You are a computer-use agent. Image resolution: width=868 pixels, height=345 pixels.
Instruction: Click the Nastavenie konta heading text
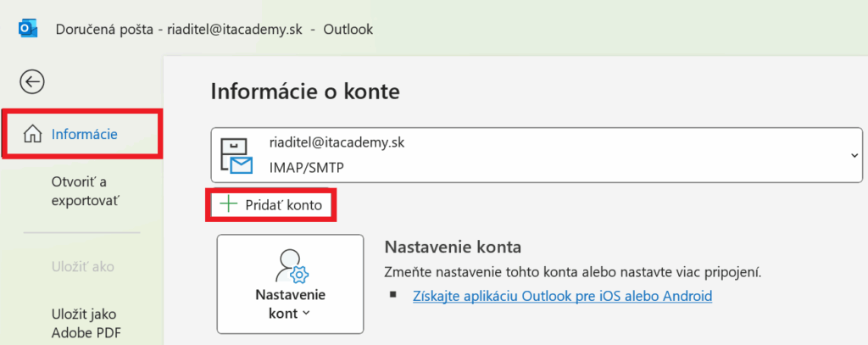[453, 247]
